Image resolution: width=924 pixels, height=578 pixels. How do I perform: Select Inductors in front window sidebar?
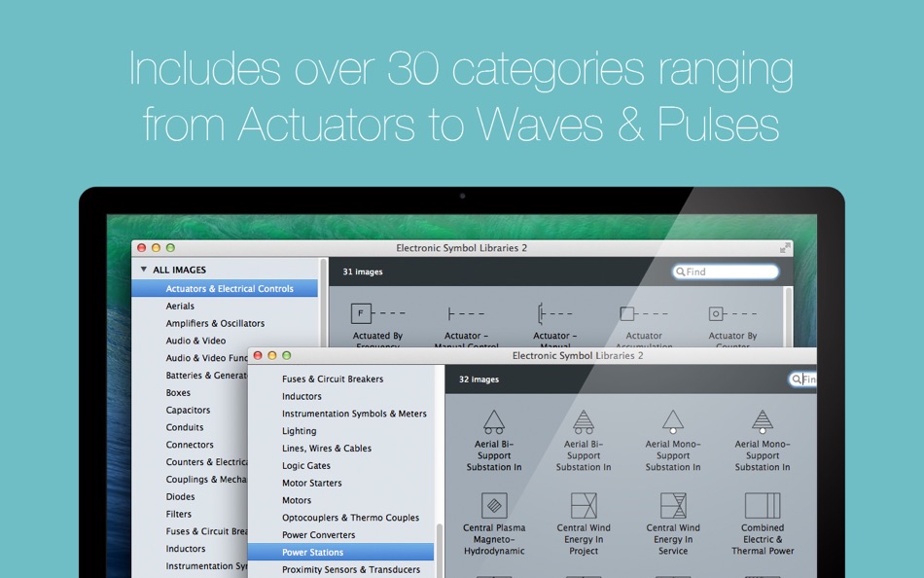coord(302,396)
